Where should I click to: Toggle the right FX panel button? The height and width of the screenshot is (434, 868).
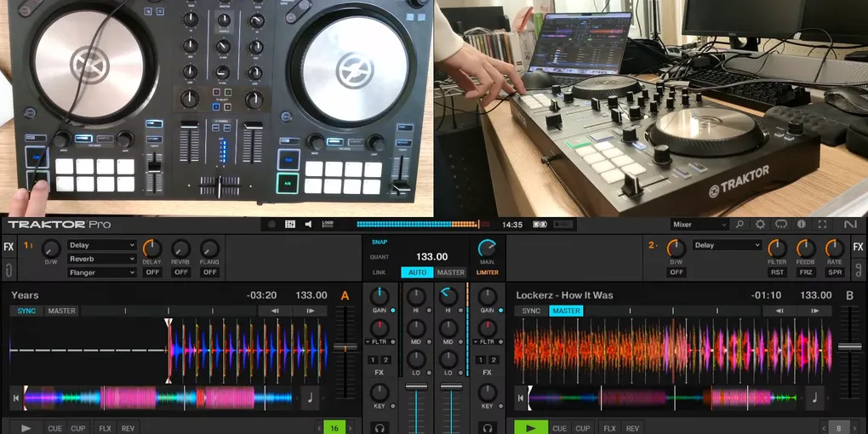click(858, 247)
